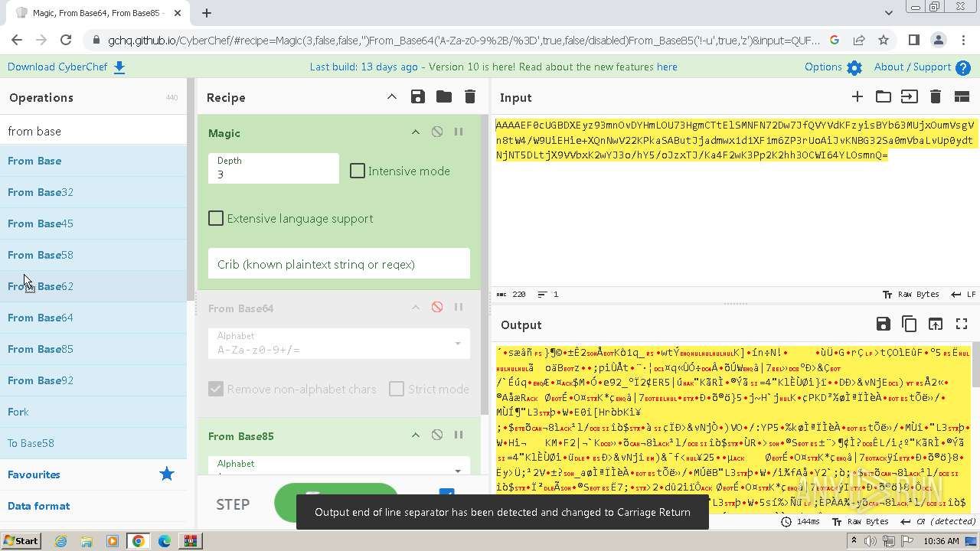Reset the pane layout icon
The image size is (980, 551).
[x=962, y=96]
